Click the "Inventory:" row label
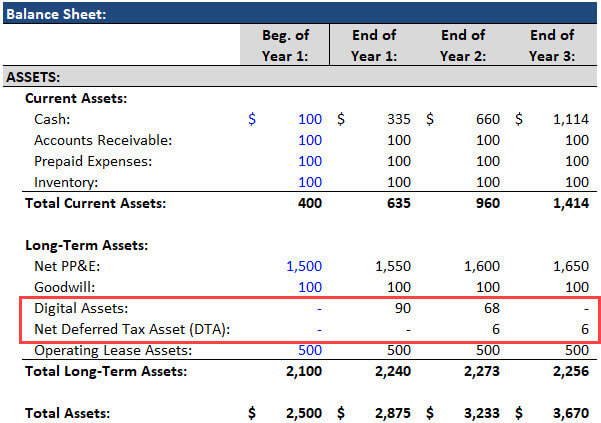The image size is (601, 423). pyautogui.click(x=66, y=182)
